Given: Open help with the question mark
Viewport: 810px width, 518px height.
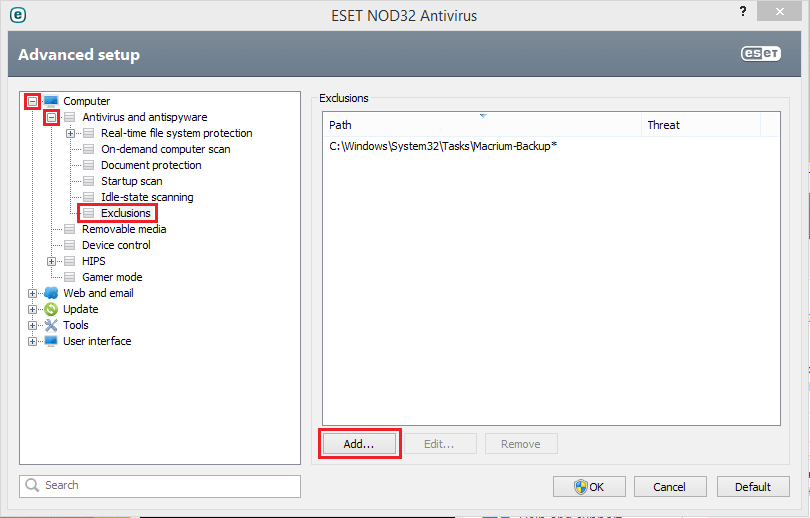Looking at the screenshot, I should click(743, 11).
